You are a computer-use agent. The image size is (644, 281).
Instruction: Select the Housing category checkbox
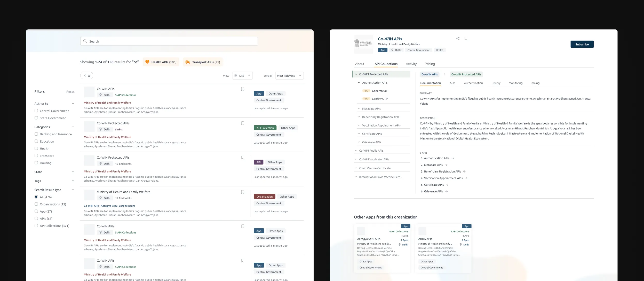[x=36, y=163]
